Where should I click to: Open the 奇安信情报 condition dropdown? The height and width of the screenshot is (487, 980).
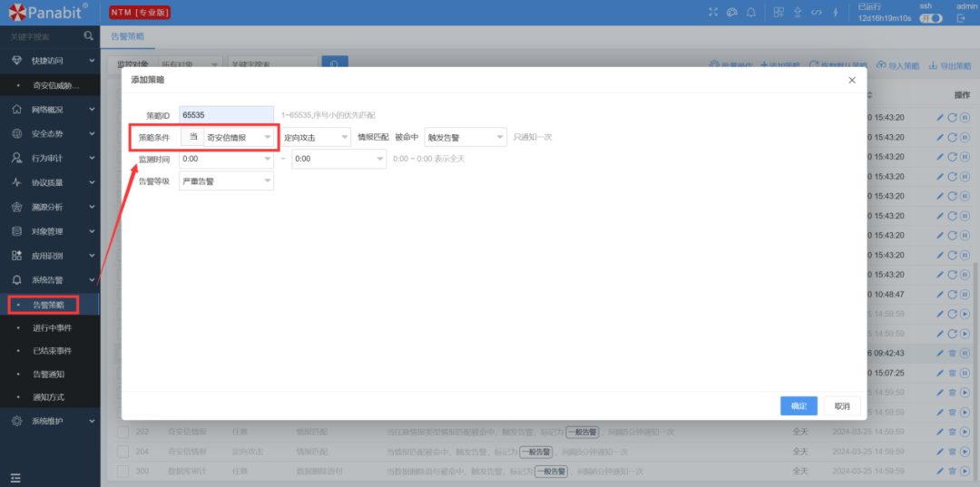coord(240,137)
